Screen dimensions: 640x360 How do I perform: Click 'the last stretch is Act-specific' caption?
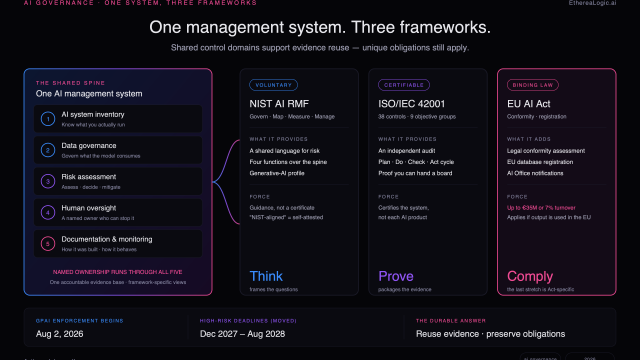click(x=540, y=289)
